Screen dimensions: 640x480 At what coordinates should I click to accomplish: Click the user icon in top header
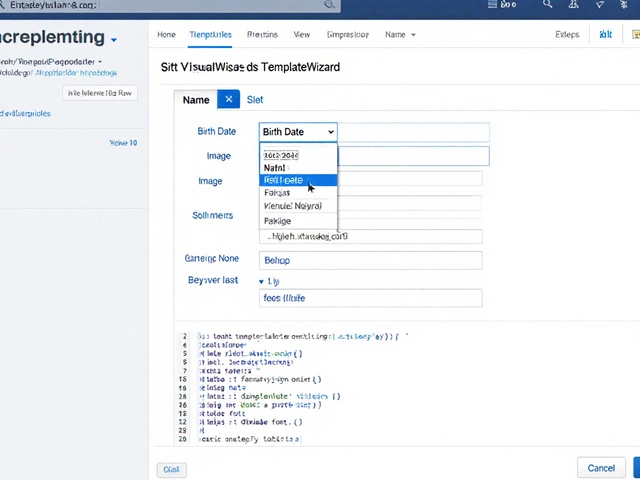(573, 4)
